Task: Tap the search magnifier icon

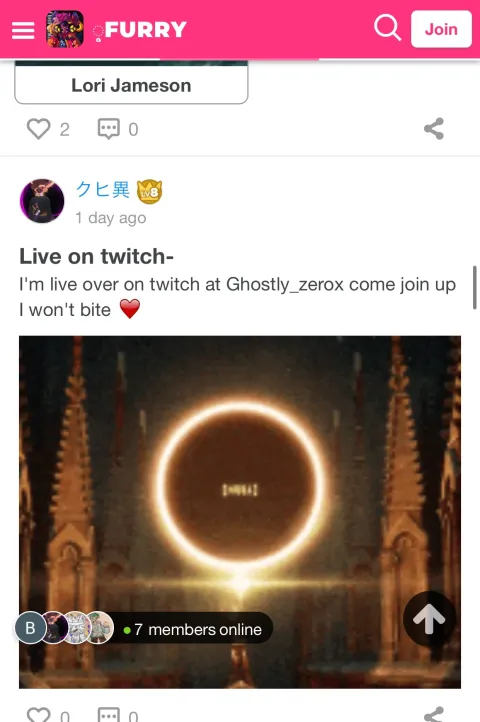Action: point(387,28)
